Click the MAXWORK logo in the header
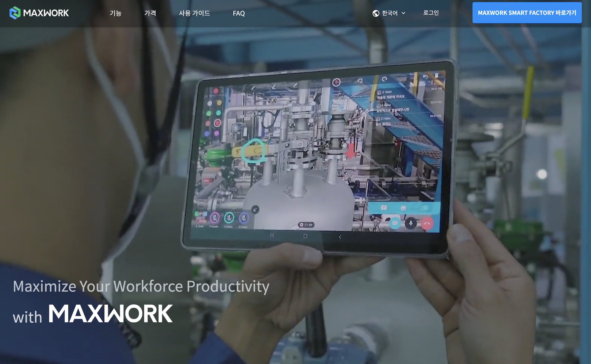The height and width of the screenshot is (364, 591). 39,13
